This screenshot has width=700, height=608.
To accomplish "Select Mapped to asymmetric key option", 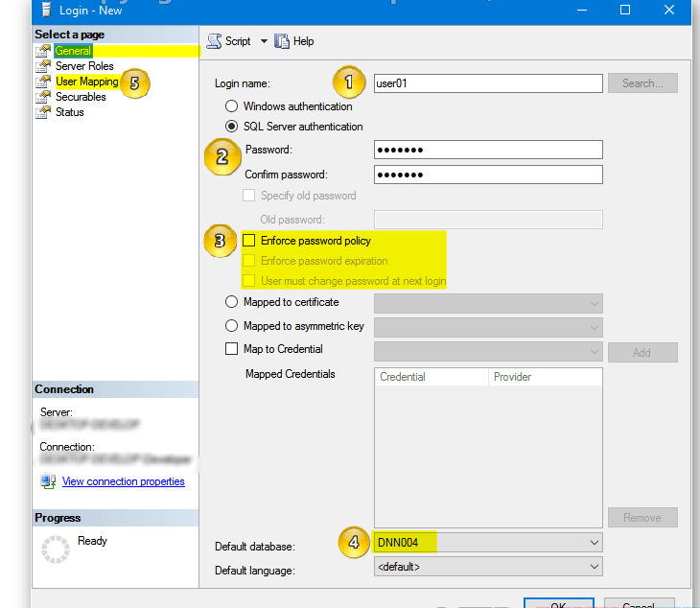I will click(231, 326).
